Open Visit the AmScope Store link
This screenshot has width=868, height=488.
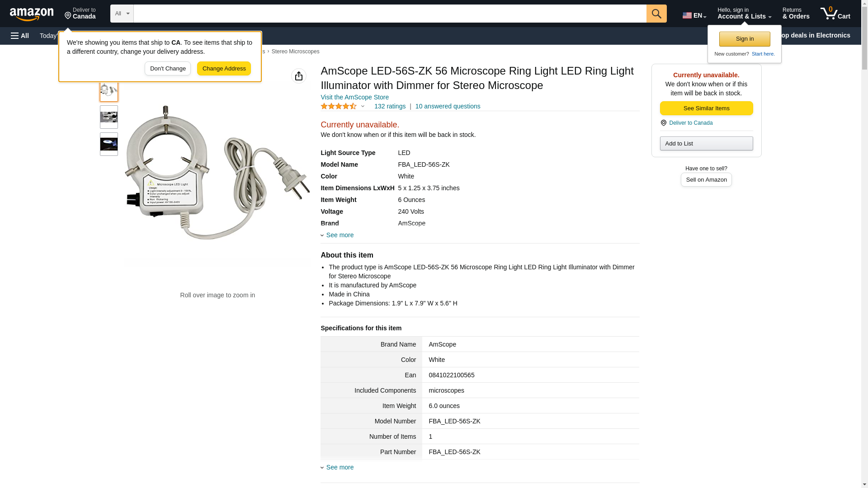(354, 97)
